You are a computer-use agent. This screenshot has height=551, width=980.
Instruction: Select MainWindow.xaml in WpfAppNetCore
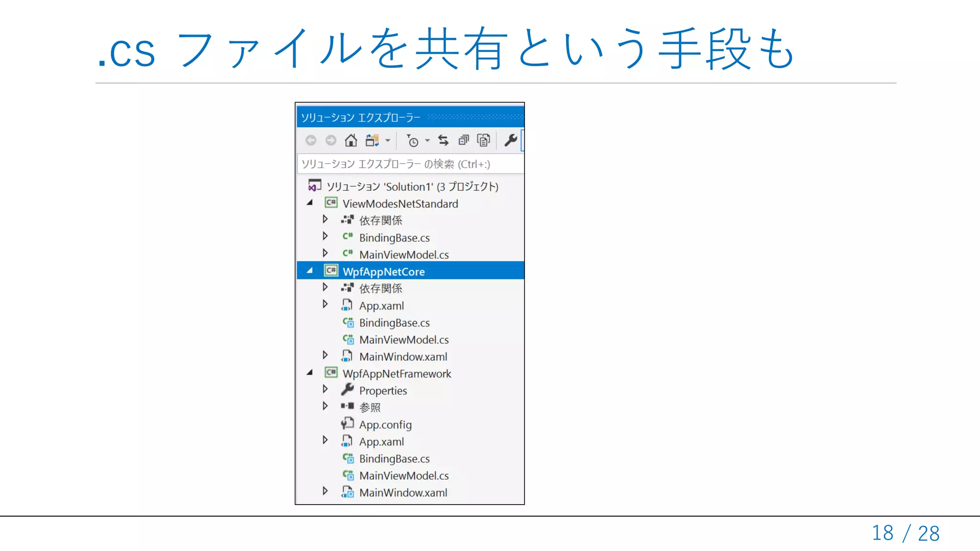point(403,357)
